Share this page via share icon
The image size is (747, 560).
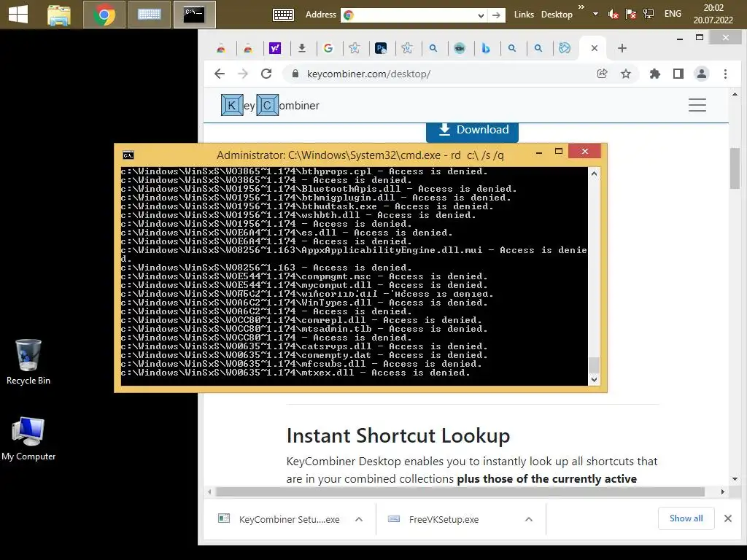coord(602,74)
